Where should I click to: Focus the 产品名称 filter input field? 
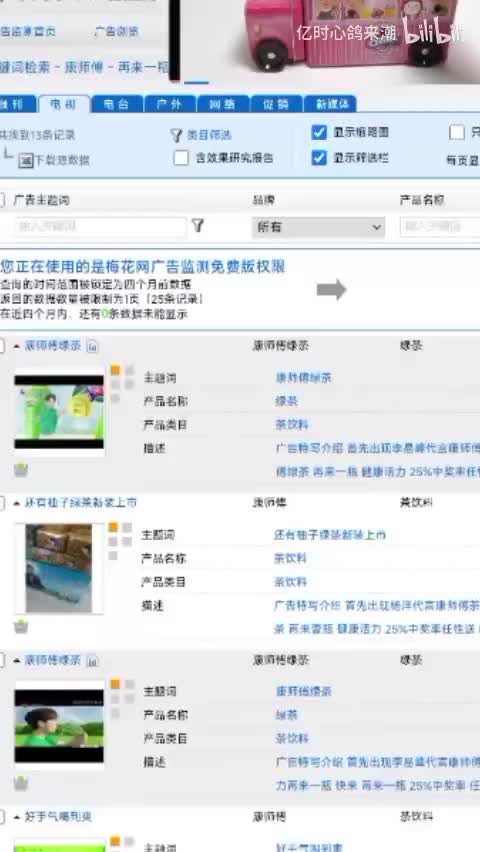click(440, 226)
